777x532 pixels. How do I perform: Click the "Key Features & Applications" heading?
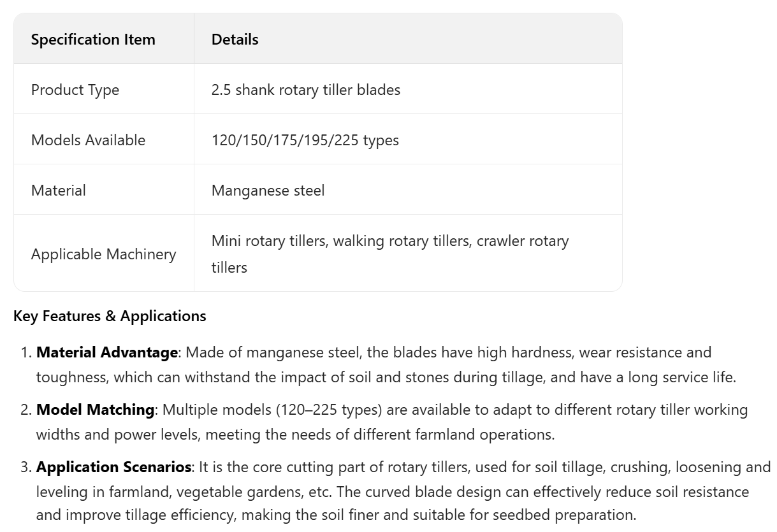(110, 316)
